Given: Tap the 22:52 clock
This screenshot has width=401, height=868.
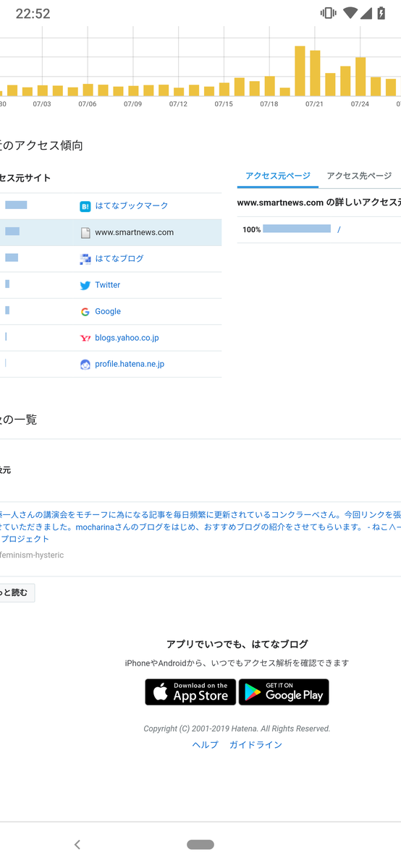Looking at the screenshot, I should tap(33, 14).
